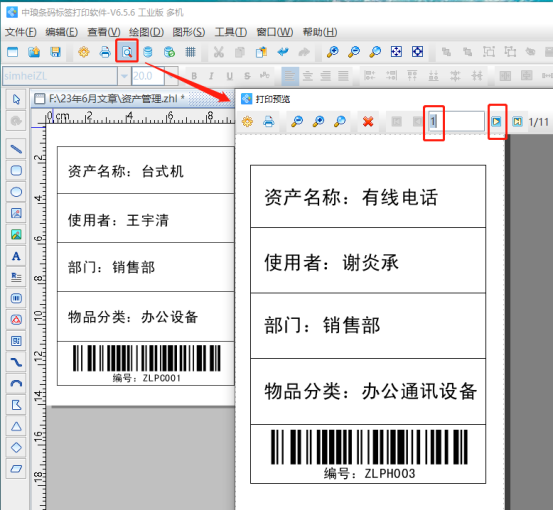Select the barcode drawing tool

coord(16,298)
